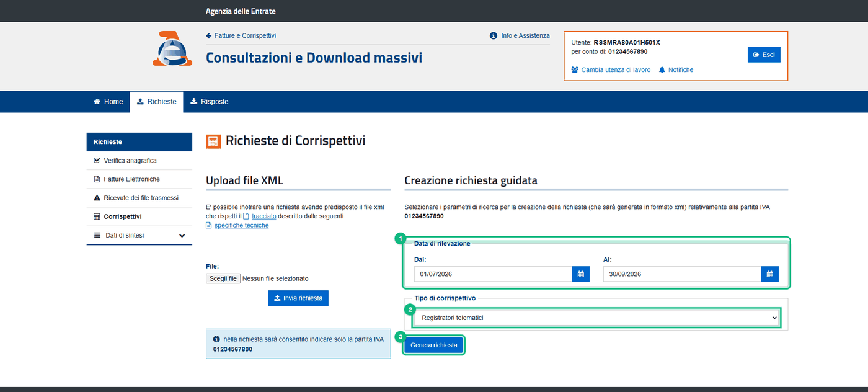Click the Creazione richiesta guidata heading
Screen dimensions: 868x392
(x=471, y=180)
